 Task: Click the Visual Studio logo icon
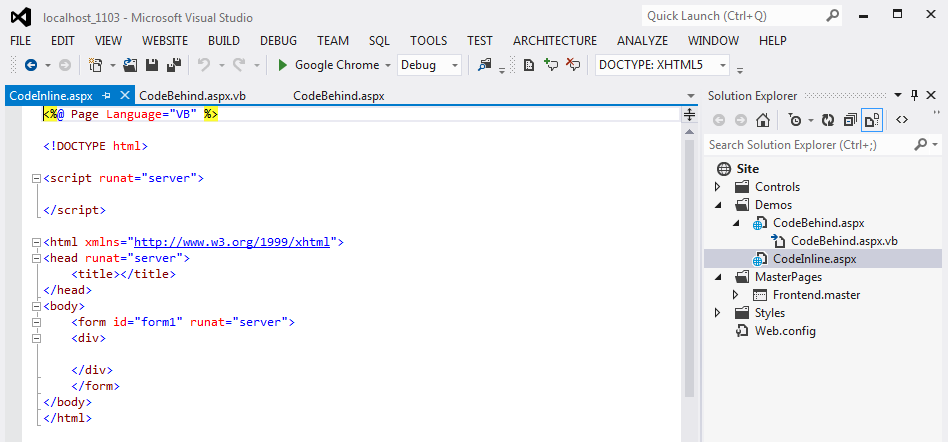tap(21, 16)
